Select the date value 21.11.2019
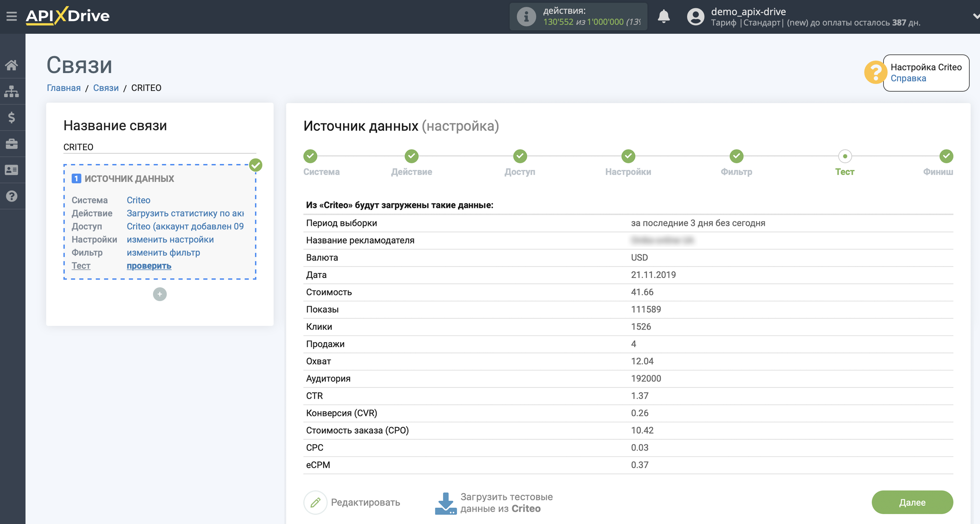 [653, 275]
